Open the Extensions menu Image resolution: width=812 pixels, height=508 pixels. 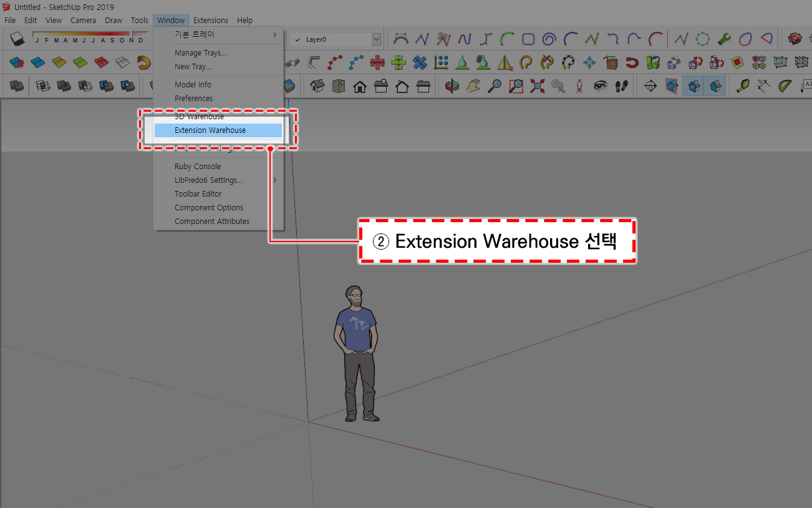click(x=211, y=20)
